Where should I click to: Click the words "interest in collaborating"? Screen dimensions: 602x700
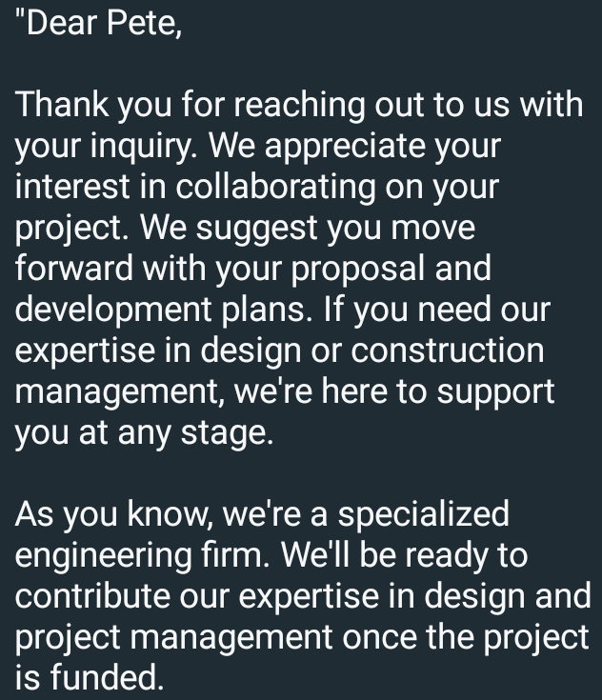click(x=195, y=187)
